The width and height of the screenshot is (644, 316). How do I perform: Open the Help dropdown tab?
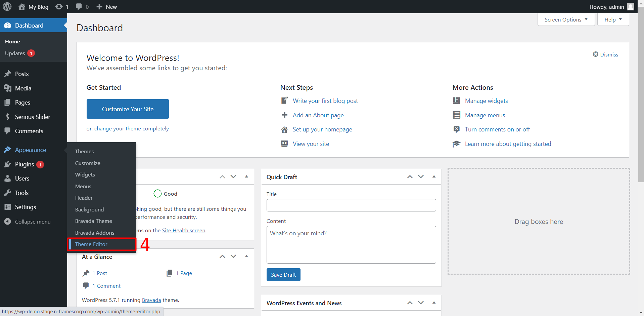tap(613, 19)
